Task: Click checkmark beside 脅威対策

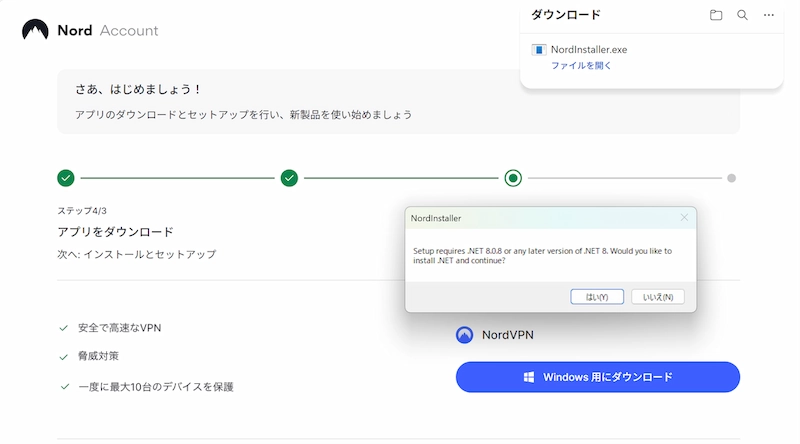Action: (x=64, y=357)
